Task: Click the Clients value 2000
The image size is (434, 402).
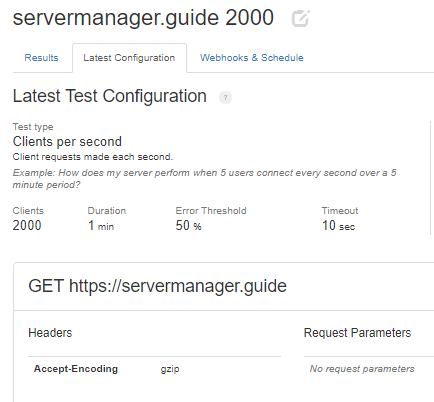Action: [27, 225]
